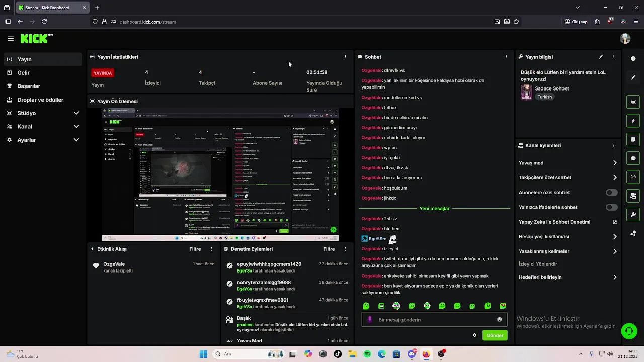This screenshot has height=362, width=644.
Task: Toggle the document-style widget in right rail
Action: pyautogui.click(x=633, y=139)
